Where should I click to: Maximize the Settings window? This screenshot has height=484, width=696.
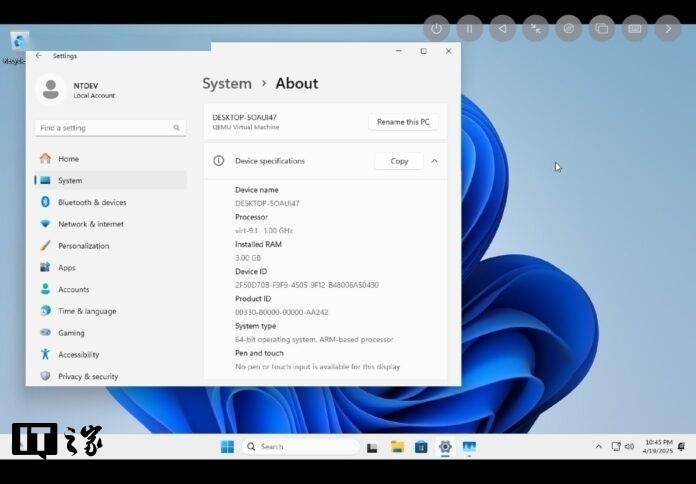point(423,51)
